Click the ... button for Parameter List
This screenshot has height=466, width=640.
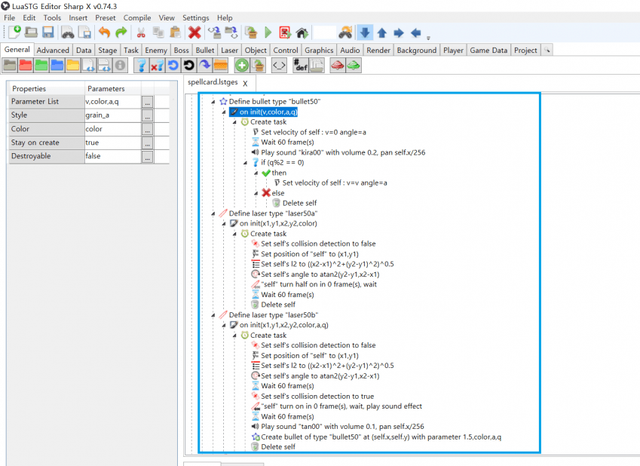pyautogui.click(x=148, y=102)
